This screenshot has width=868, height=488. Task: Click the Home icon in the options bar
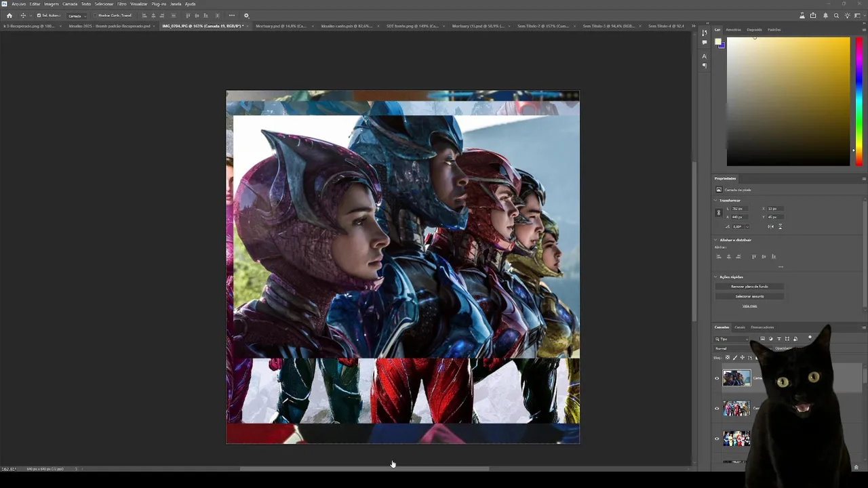[x=9, y=16]
